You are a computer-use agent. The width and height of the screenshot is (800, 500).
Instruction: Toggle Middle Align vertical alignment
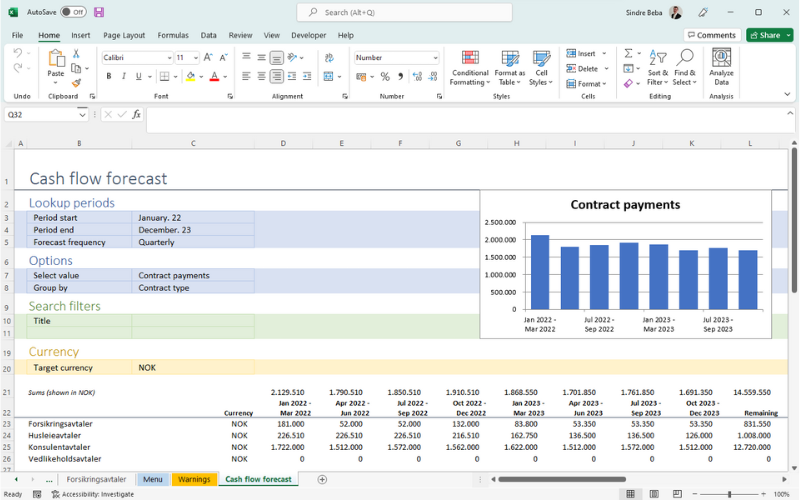coord(261,57)
